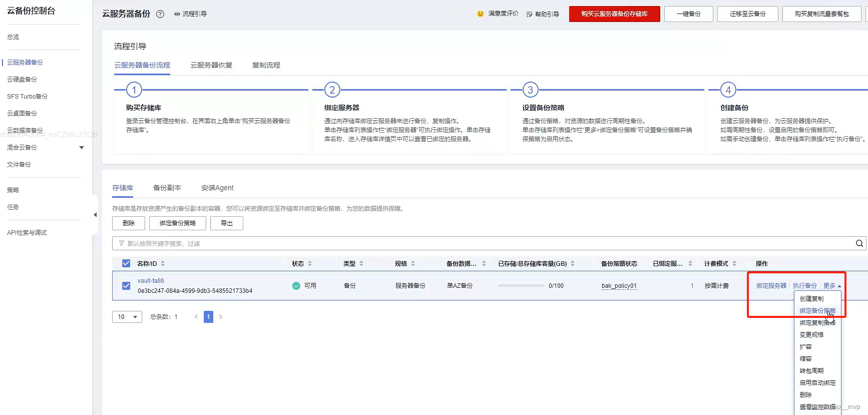Select the 存储库 tab

point(123,188)
